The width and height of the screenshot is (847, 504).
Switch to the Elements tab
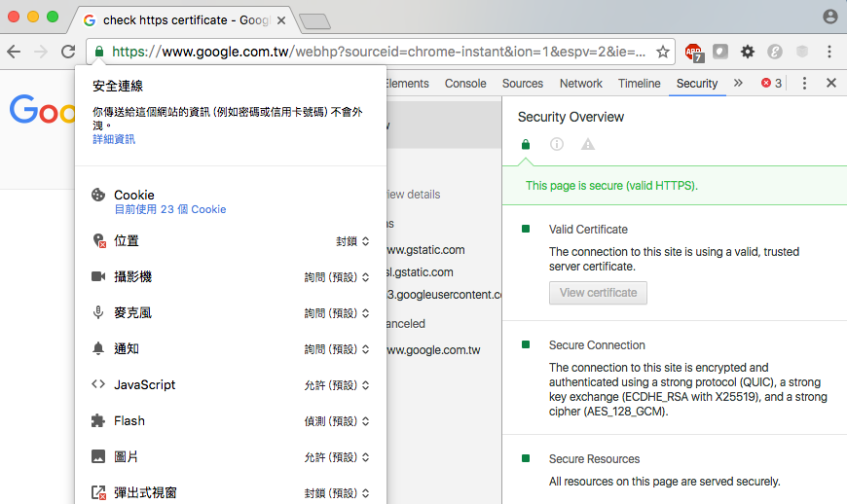tap(407, 84)
